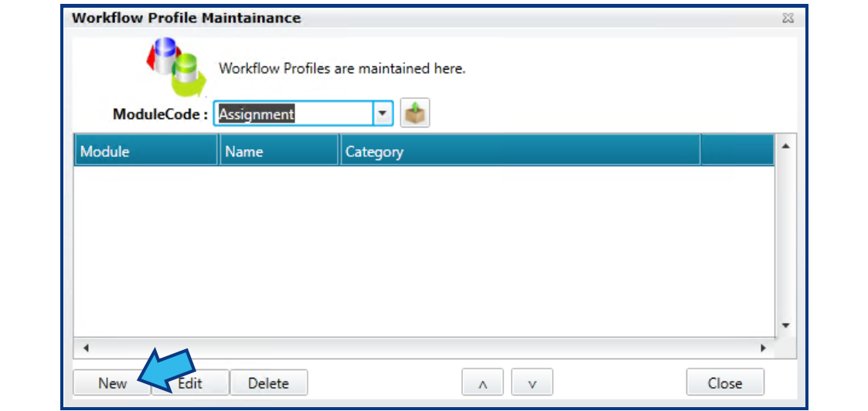
Task: Click the 'ModuleCode :' label
Action: 161,114
